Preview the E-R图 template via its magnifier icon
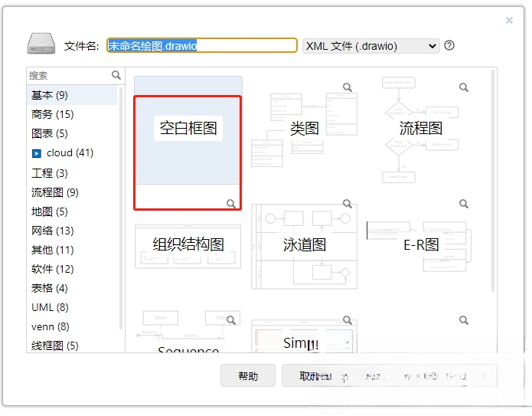The image size is (532, 416). click(463, 204)
